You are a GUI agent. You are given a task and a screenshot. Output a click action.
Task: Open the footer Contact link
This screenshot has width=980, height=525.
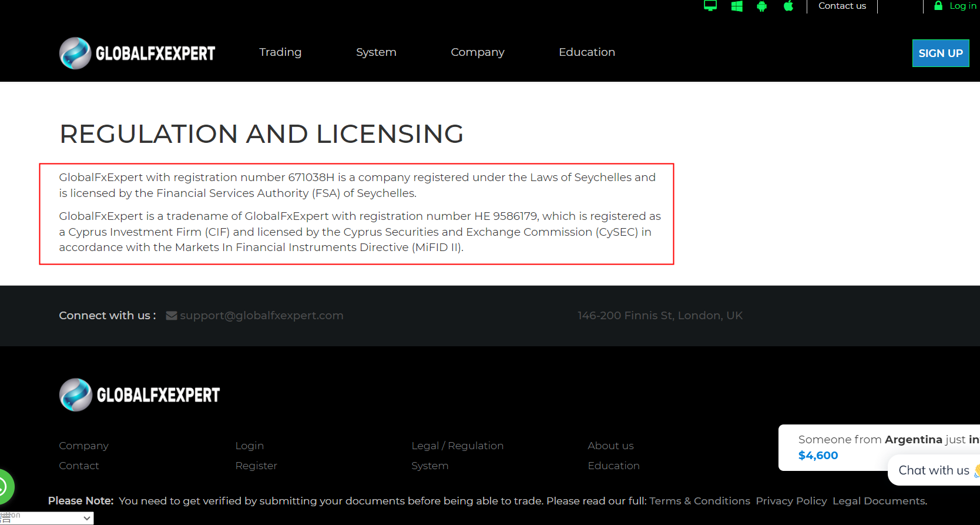point(79,466)
